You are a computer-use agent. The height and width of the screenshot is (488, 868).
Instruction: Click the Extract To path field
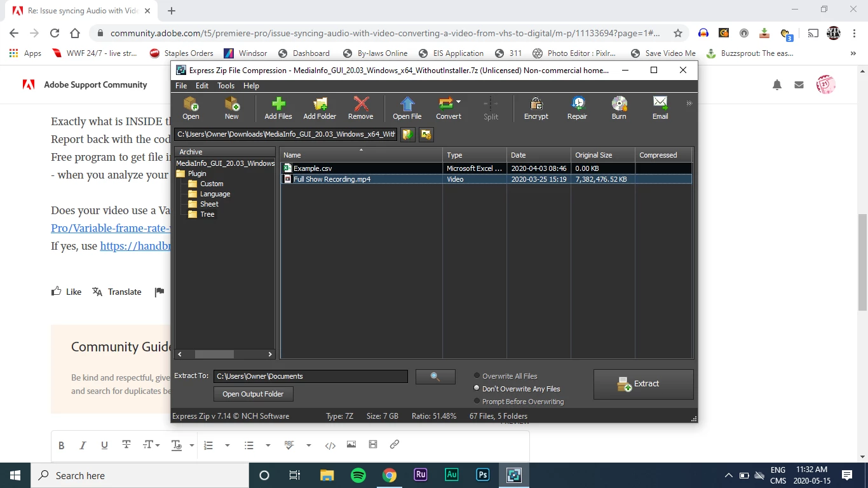(x=310, y=376)
